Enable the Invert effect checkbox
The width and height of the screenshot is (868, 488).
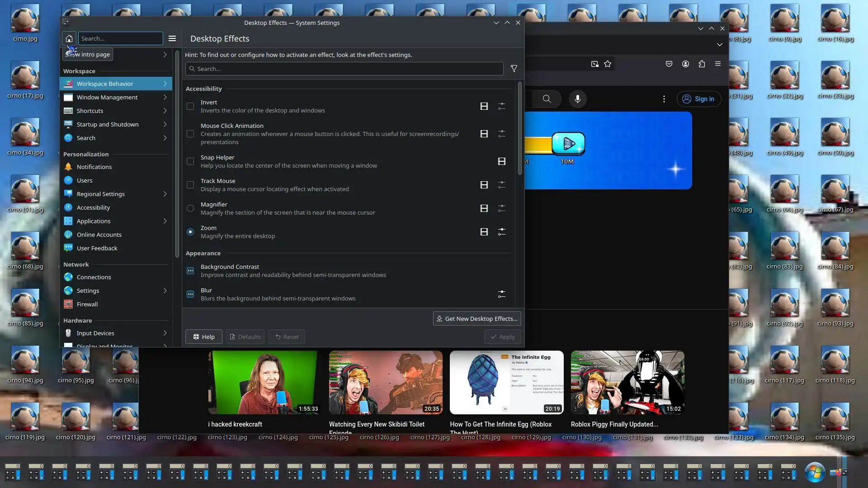coord(190,106)
